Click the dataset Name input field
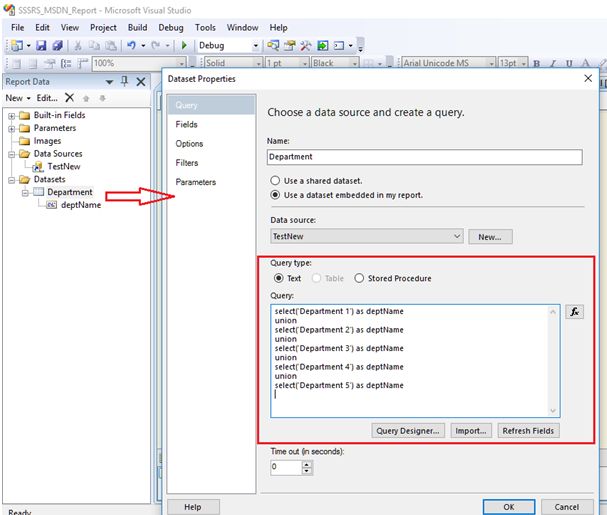Screen dimensions: 607x515 pos(424,157)
